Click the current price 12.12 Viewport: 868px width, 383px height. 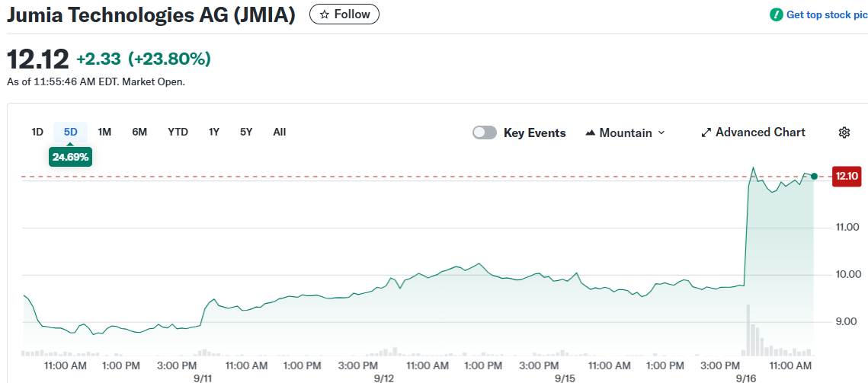click(37, 59)
